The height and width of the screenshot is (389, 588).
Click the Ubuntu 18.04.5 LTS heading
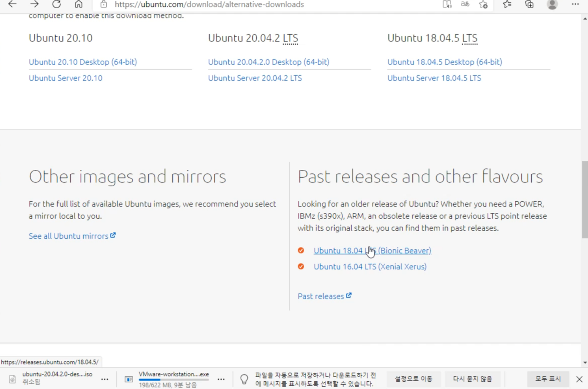tap(432, 38)
